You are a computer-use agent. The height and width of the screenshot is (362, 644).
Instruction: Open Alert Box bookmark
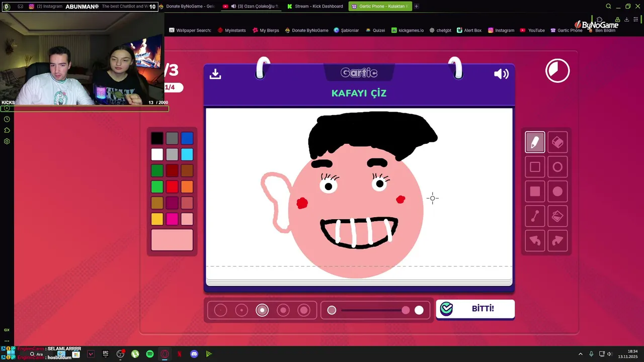click(x=469, y=30)
